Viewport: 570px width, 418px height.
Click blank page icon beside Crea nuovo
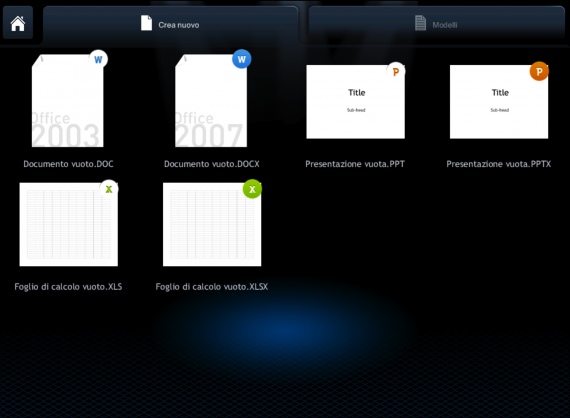[x=146, y=23]
